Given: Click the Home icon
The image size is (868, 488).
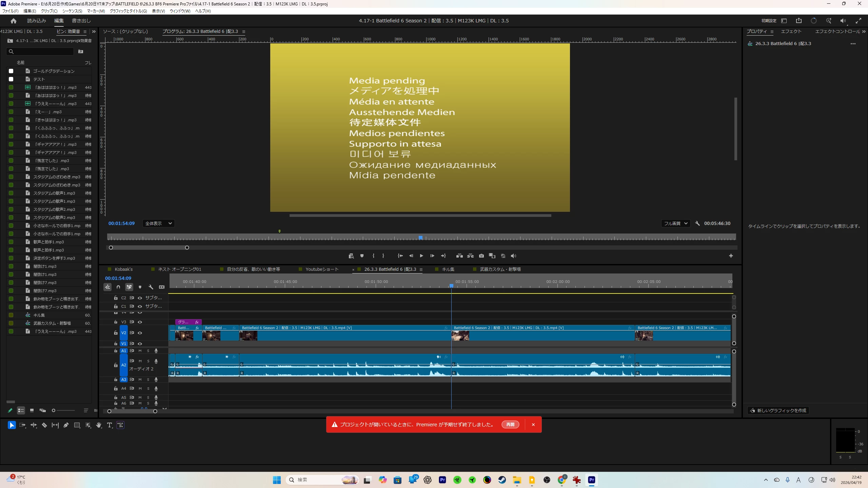Looking at the screenshot, I should point(14,21).
